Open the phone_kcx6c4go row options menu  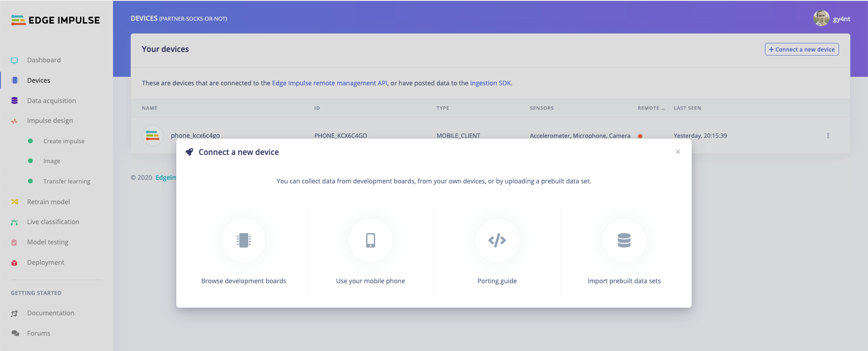point(828,136)
